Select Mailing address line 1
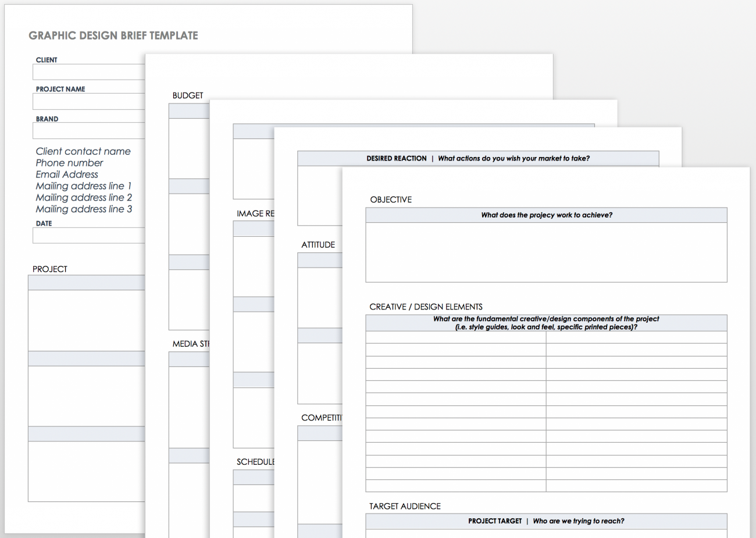 point(84,186)
